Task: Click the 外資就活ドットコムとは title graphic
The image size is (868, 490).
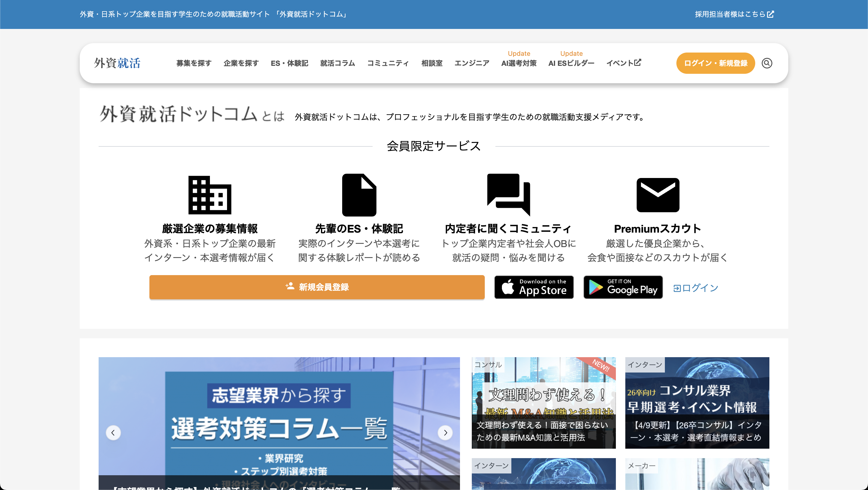Action: (x=192, y=114)
